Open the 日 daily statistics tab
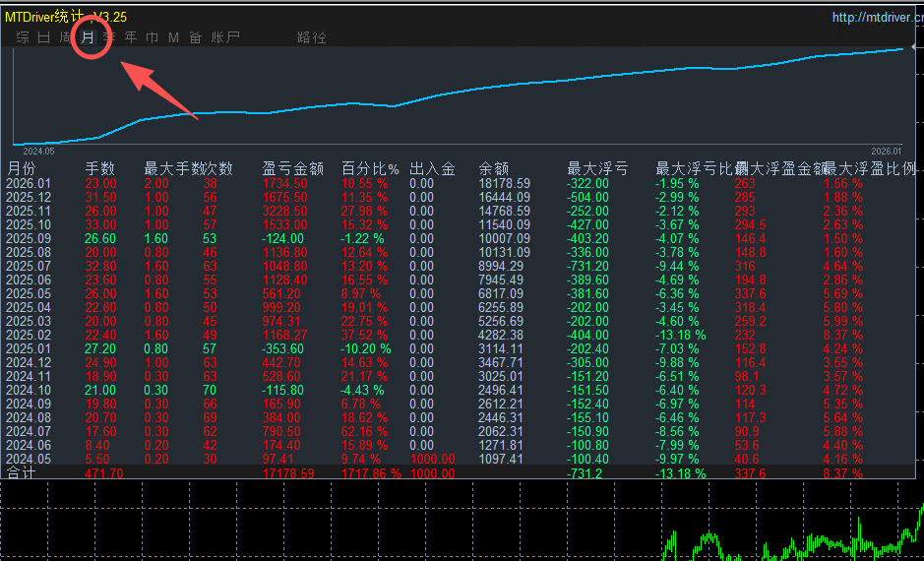The height and width of the screenshot is (561, 924). (43, 38)
